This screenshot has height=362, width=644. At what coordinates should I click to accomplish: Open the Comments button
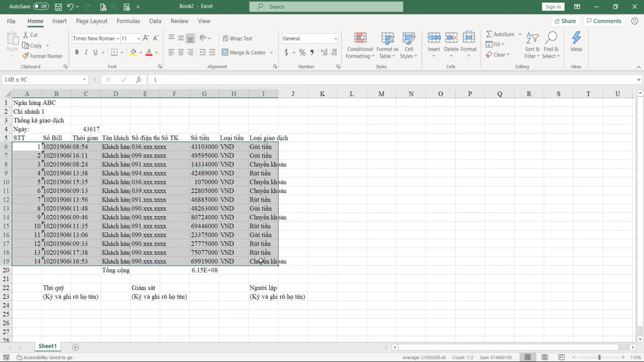click(x=604, y=21)
